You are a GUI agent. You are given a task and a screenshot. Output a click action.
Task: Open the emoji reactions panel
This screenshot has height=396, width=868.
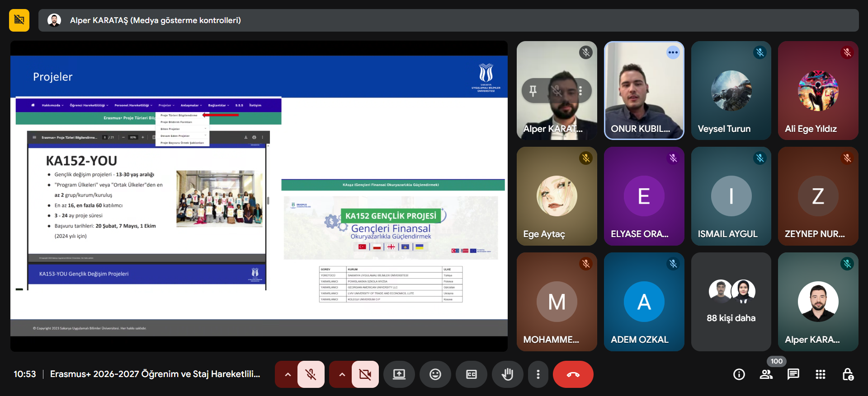[435, 374]
